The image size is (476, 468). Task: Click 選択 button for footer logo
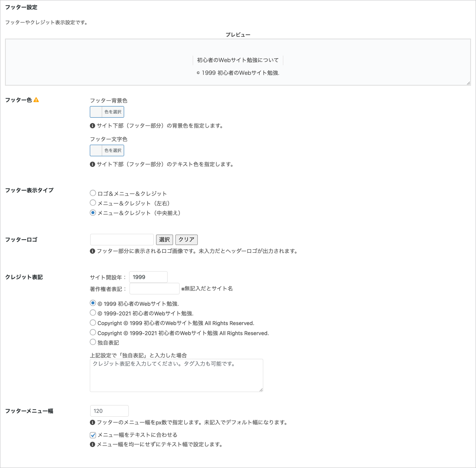(164, 239)
